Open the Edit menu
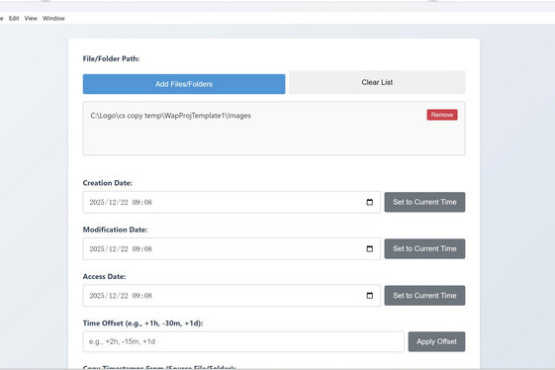 click(x=14, y=18)
